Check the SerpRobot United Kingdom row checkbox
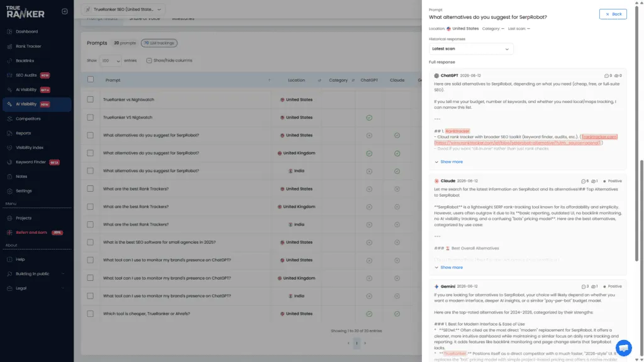 coord(91,153)
